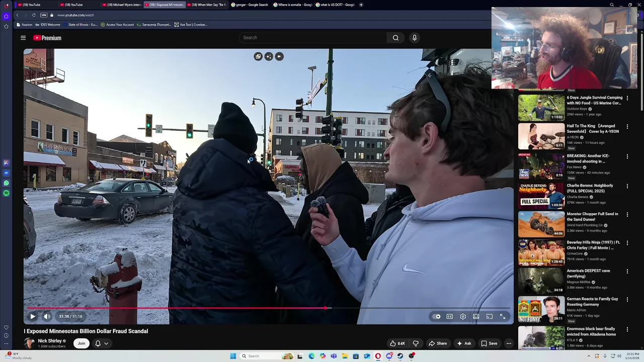
Task: Click the YouTube search input field
Action: 313,38
